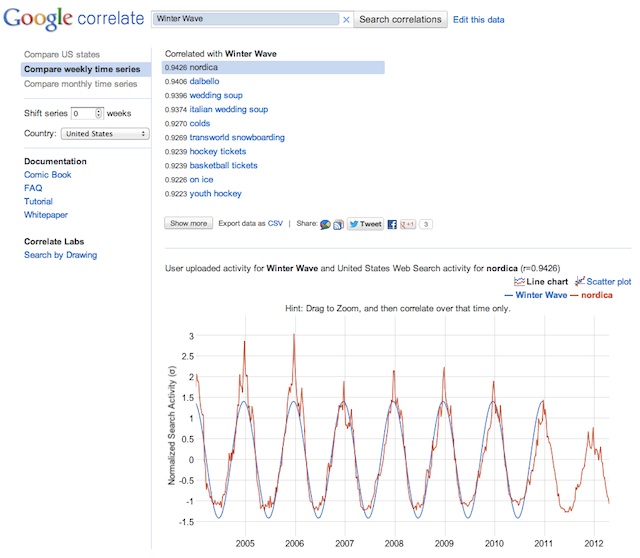Screen dimensions: 640x558
Task: Select the youth hockey result
Action: click(x=216, y=193)
